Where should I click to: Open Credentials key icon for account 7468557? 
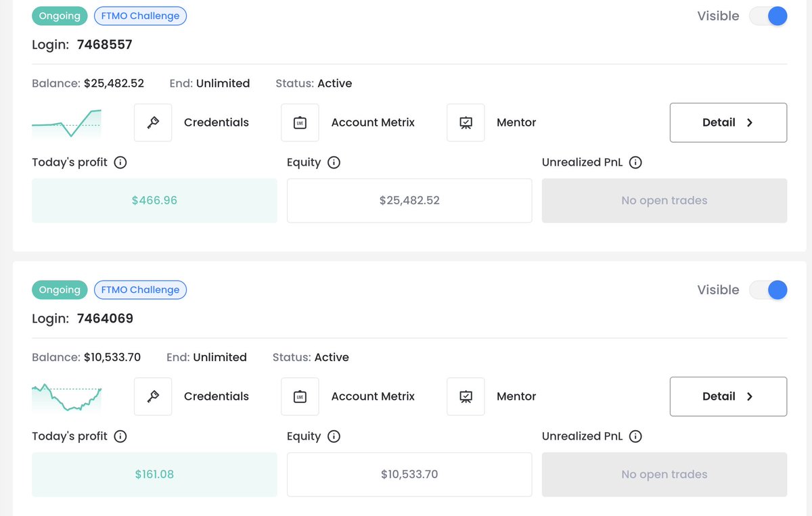[x=153, y=122]
